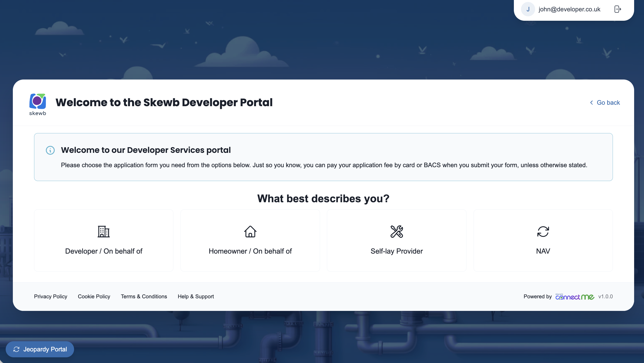Click the info icon in the welcome banner
The image size is (644, 363).
coord(50,150)
